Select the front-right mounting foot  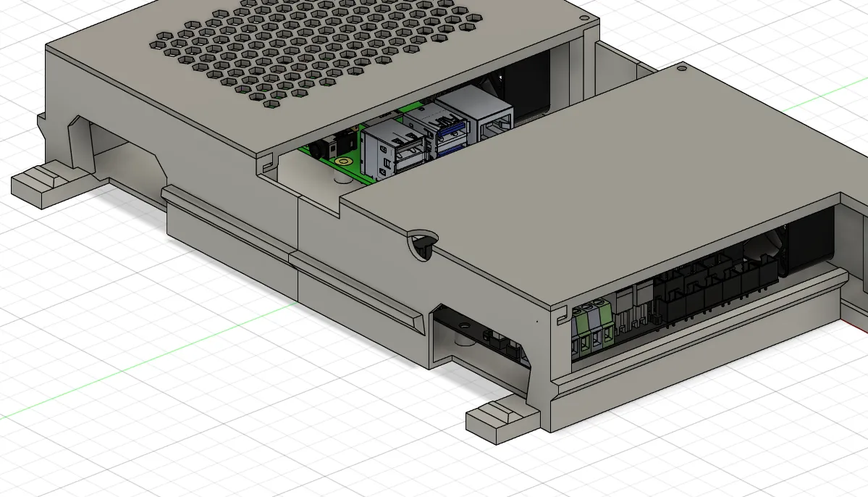(x=501, y=421)
